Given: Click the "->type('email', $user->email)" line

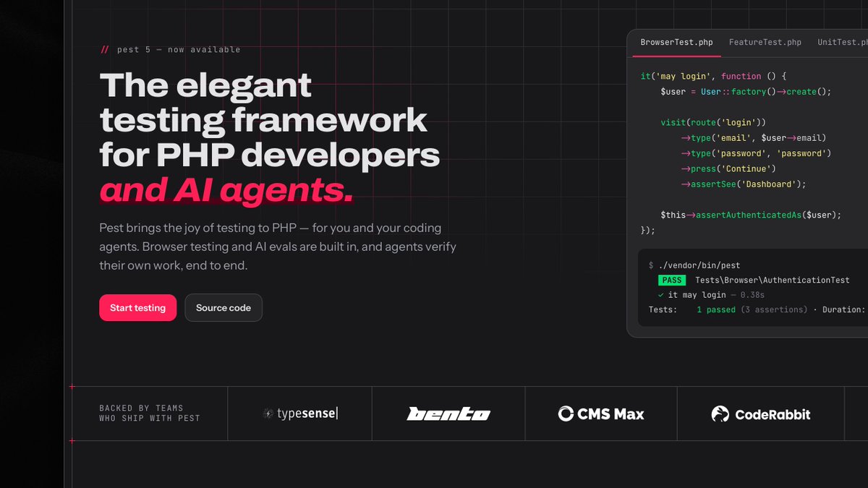Looking at the screenshot, I should click(x=753, y=137).
